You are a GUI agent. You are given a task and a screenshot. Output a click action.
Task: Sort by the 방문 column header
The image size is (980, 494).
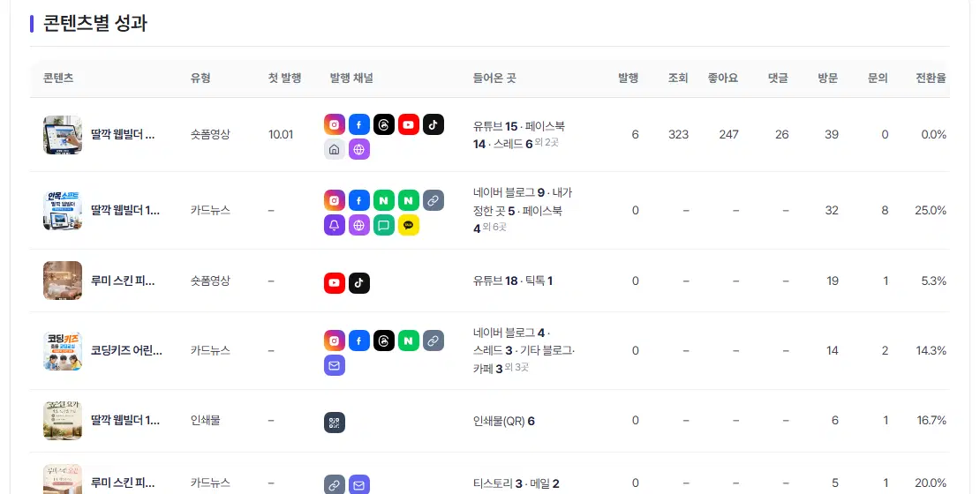[828, 78]
